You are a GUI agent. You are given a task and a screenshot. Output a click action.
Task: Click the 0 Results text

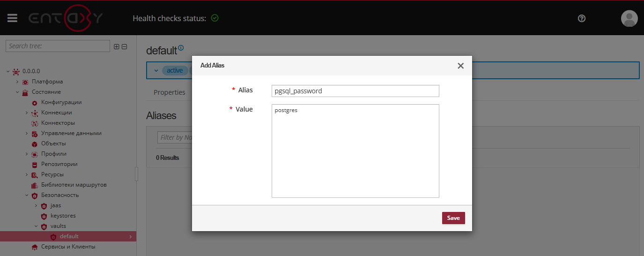pos(168,158)
